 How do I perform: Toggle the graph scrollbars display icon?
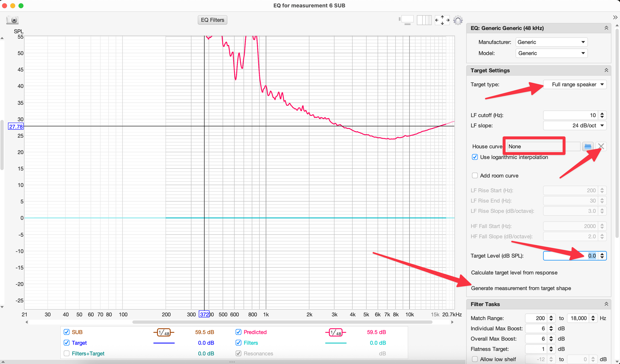(407, 20)
